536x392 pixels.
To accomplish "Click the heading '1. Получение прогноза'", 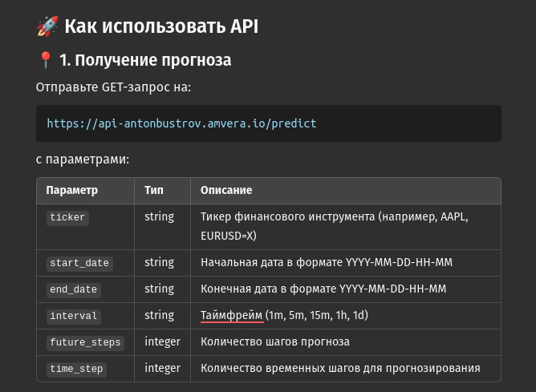I will [145, 60].
